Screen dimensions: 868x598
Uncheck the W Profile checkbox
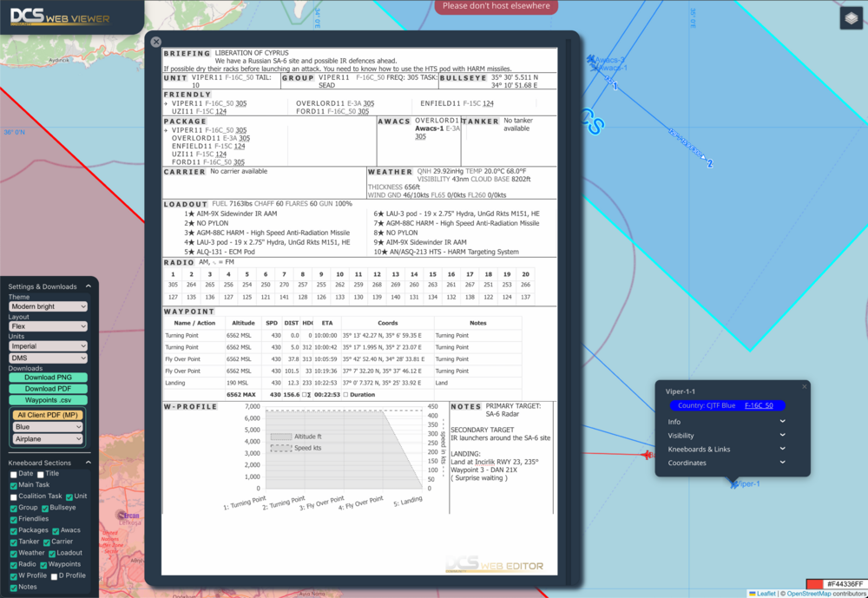click(x=13, y=576)
